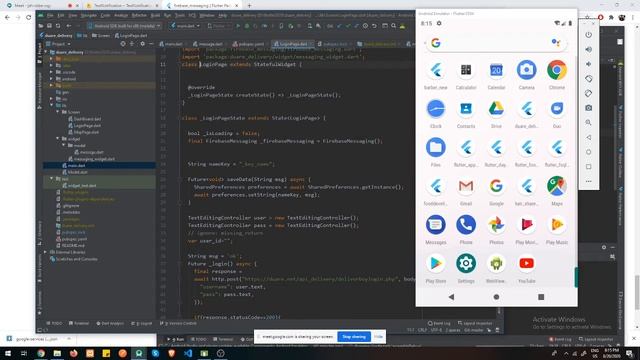
Task: Open the Project view dropdown
Action: (x=58, y=44)
